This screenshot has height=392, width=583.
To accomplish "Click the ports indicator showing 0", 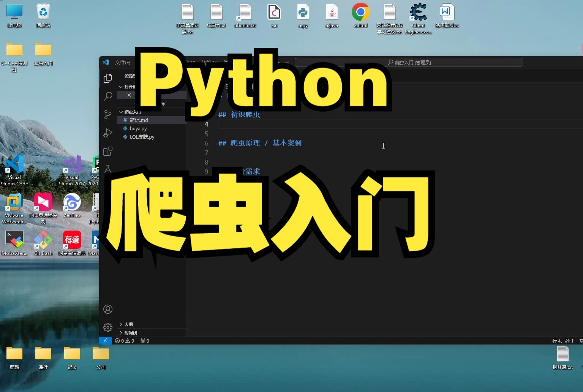I will coord(145,341).
